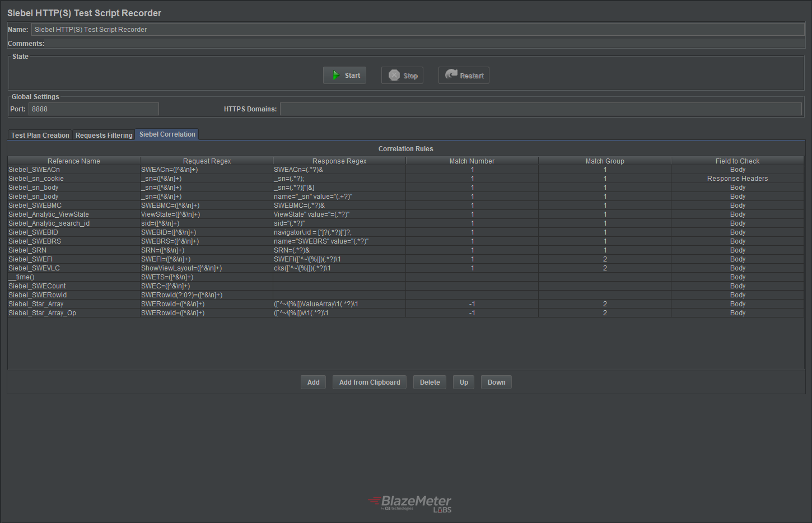Focus the Comments input field
Screen dimensions: 812x523
pyautogui.click(x=426, y=44)
